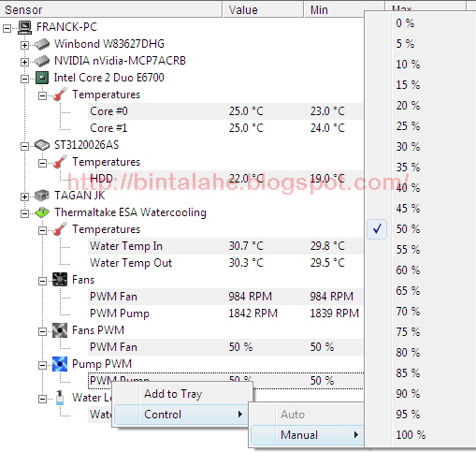Click the Winbond W83627DHG chip icon
The width and height of the screenshot is (476, 452).
pos(42,44)
